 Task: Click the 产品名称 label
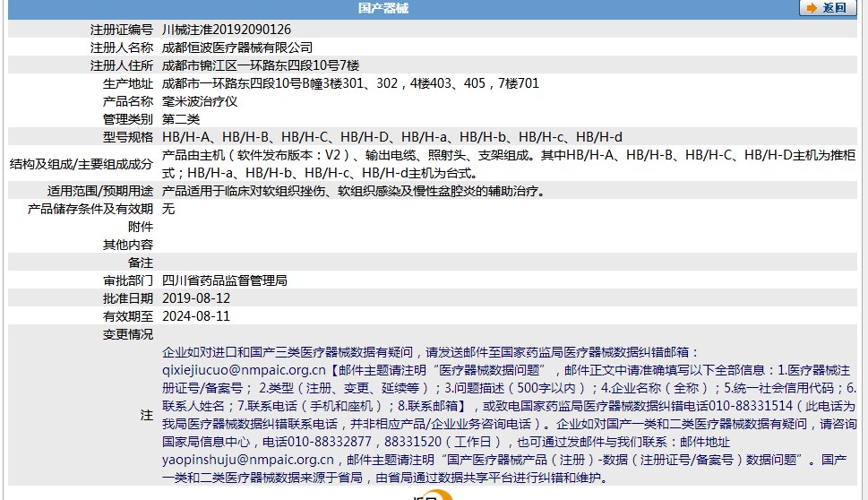coord(128,101)
